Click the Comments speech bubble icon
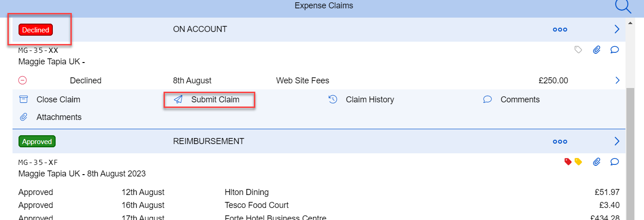 click(x=487, y=99)
